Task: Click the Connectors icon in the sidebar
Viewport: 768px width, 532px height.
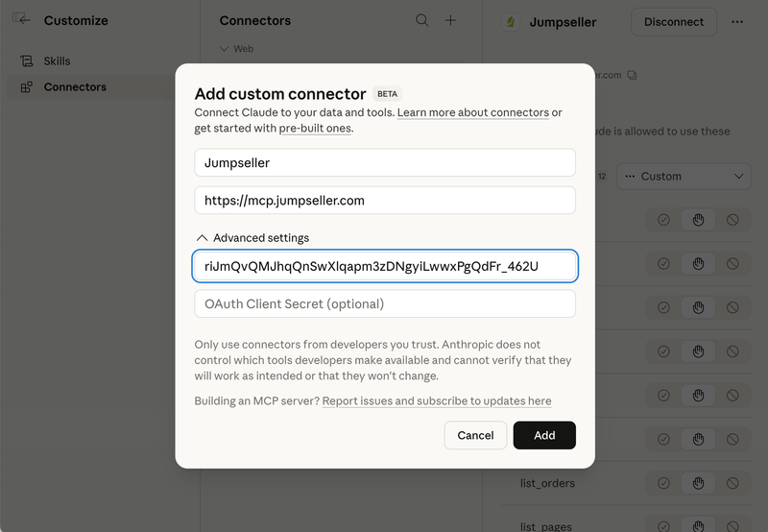Action: point(26,87)
